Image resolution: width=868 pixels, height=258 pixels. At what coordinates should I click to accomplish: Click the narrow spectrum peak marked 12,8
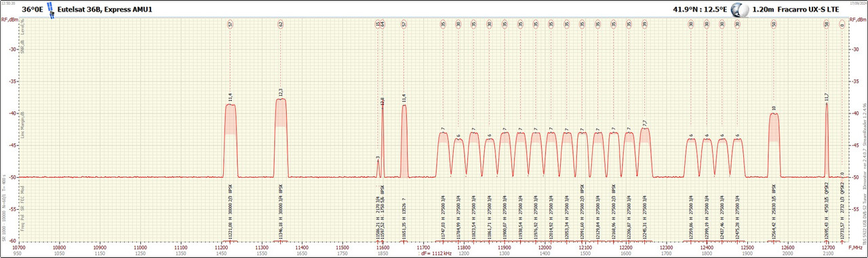coord(382,139)
